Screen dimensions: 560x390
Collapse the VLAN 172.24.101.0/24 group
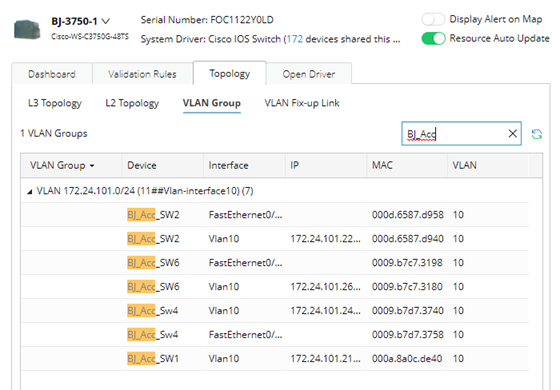click(x=30, y=192)
